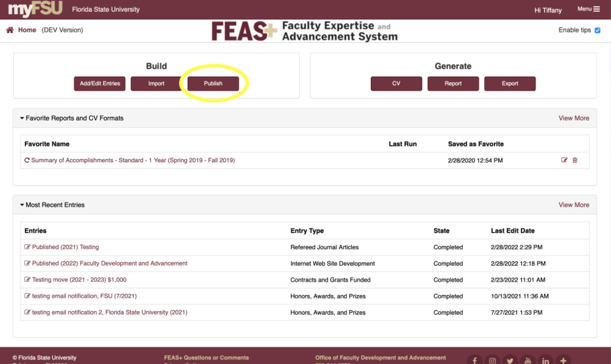Edit the saved Summary of Accomplishments favorite
The height and width of the screenshot is (364, 611).
click(x=564, y=160)
